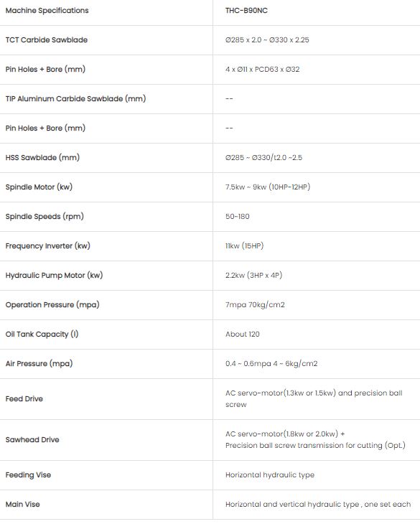Click the TCT Carbide Sawblade row label
Viewport: 420px width, 524px height.
47,40
